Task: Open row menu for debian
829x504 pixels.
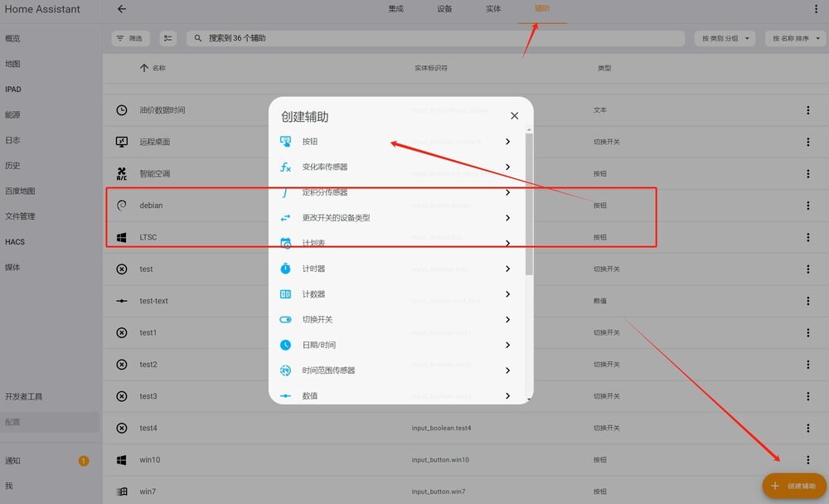Action: coord(807,206)
